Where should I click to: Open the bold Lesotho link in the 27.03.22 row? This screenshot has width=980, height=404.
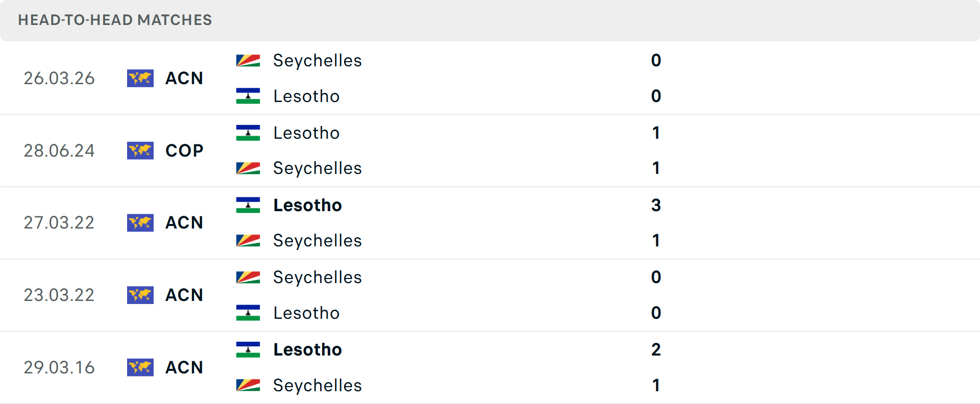click(x=307, y=205)
